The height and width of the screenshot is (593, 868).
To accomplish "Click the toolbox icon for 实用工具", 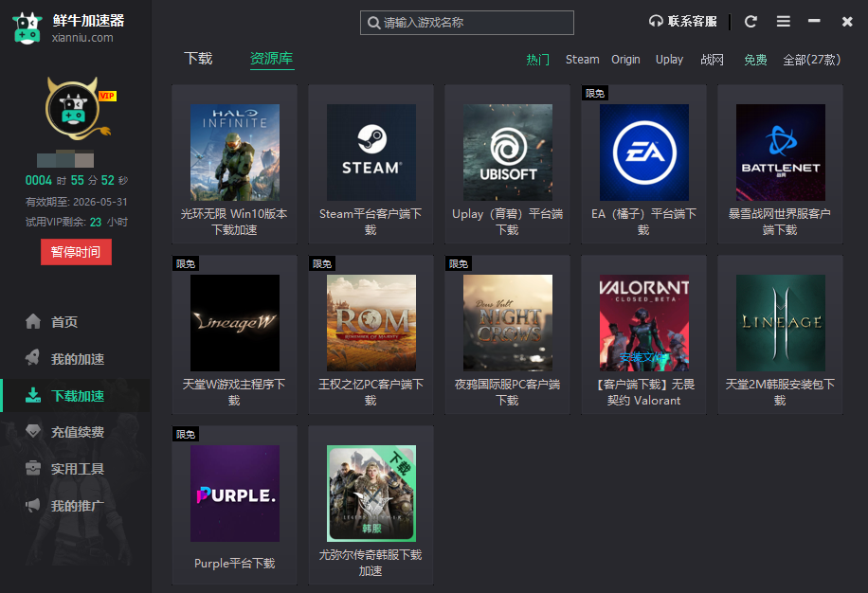I will coord(33,468).
